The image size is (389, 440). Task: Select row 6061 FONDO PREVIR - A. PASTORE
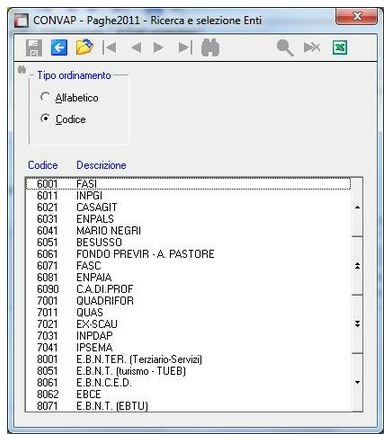click(x=188, y=254)
